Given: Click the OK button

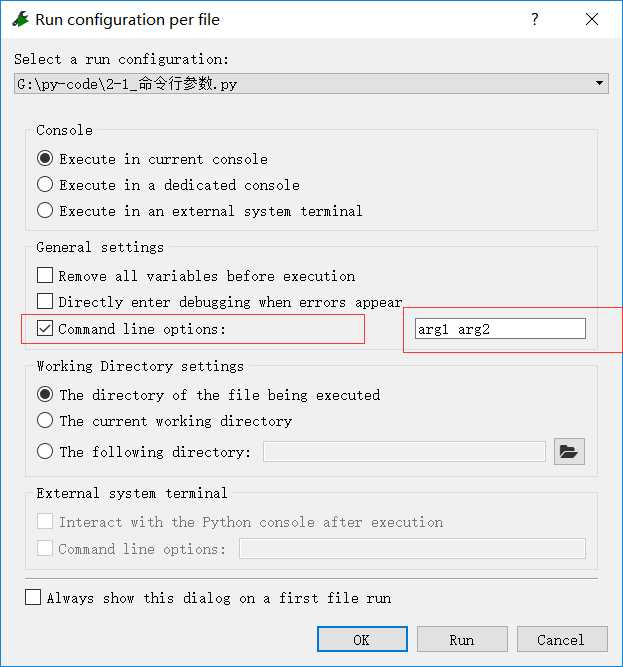Looking at the screenshot, I should [x=362, y=639].
